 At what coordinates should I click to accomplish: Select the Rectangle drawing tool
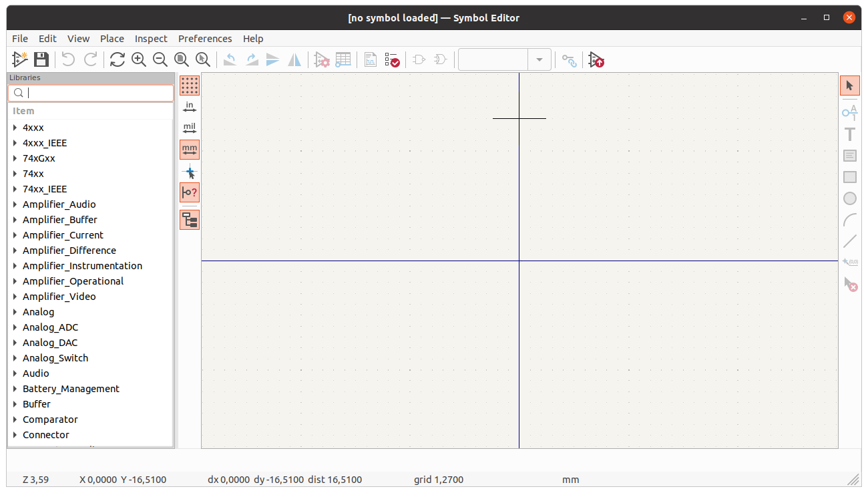849,177
